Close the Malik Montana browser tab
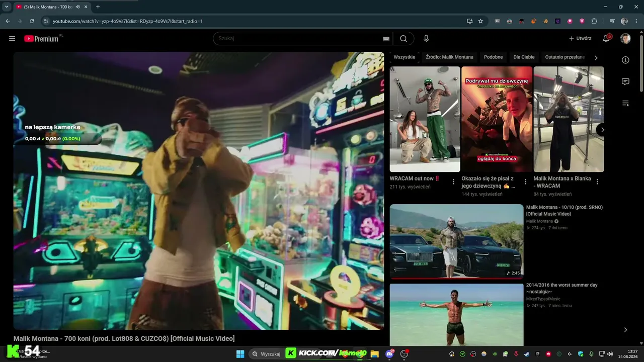 (x=86, y=7)
